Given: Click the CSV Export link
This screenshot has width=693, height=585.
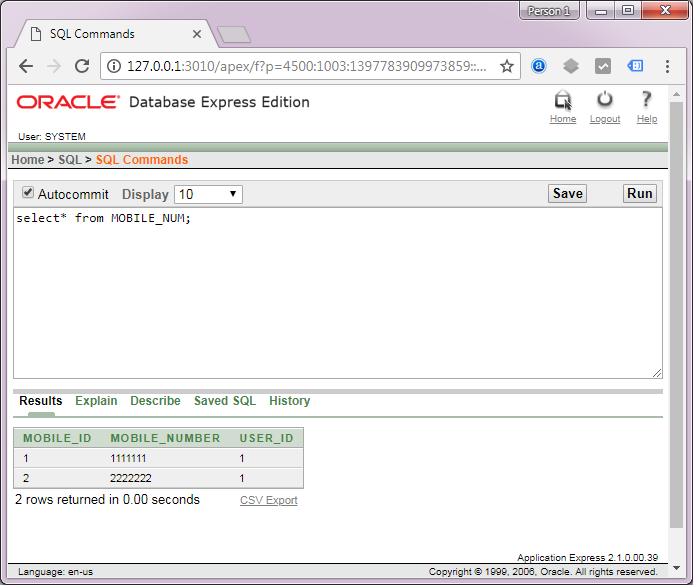Looking at the screenshot, I should [269, 500].
